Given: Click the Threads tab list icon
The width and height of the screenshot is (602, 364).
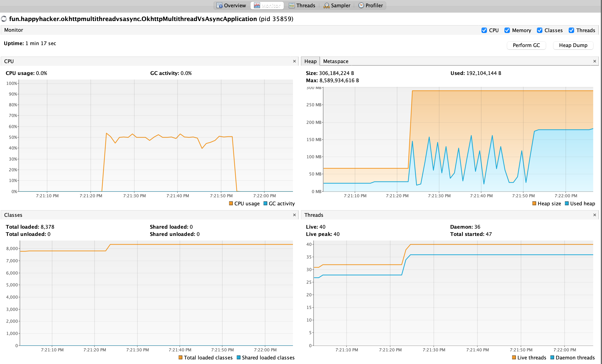Looking at the screenshot, I should point(292,5).
